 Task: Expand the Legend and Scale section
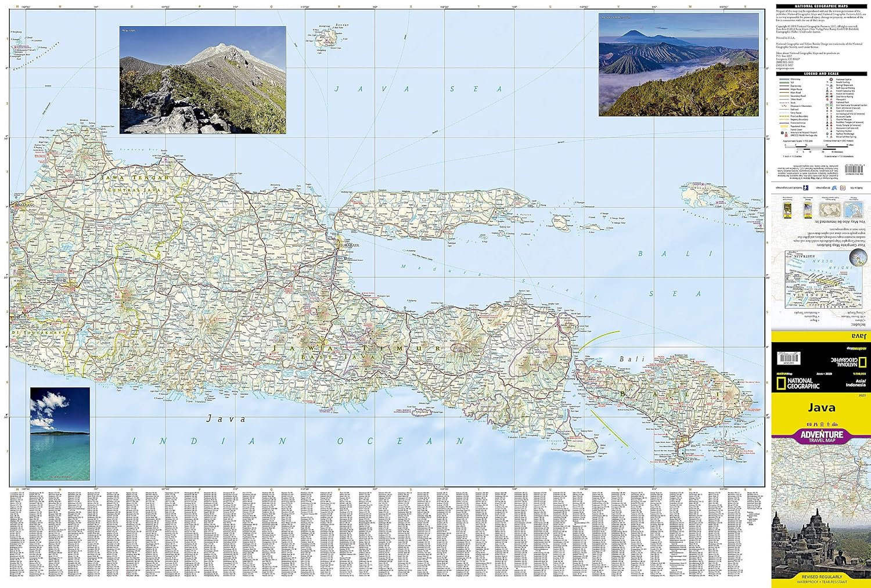point(821,73)
